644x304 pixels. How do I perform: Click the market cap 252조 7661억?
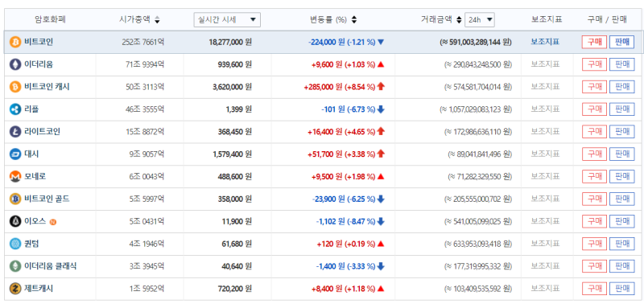[143, 42]
